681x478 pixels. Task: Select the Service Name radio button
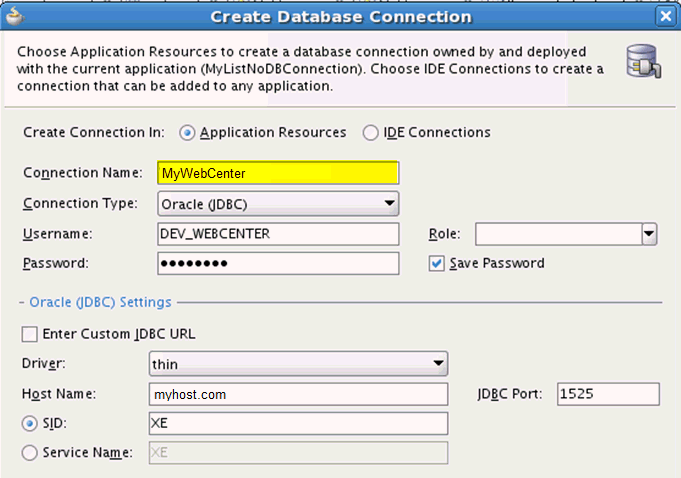pyautogui.click(x=30, y=453)
